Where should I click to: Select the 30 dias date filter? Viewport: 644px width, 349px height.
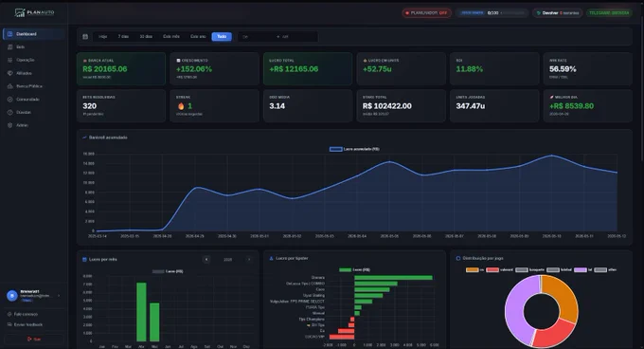pos(146,37)
